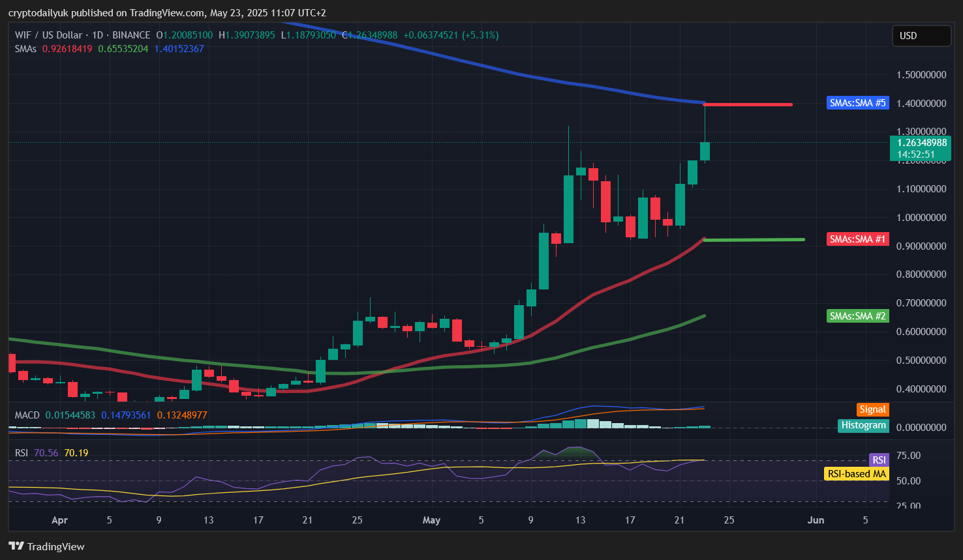Click the 75.00 RSI axis label

coord(909,456)
